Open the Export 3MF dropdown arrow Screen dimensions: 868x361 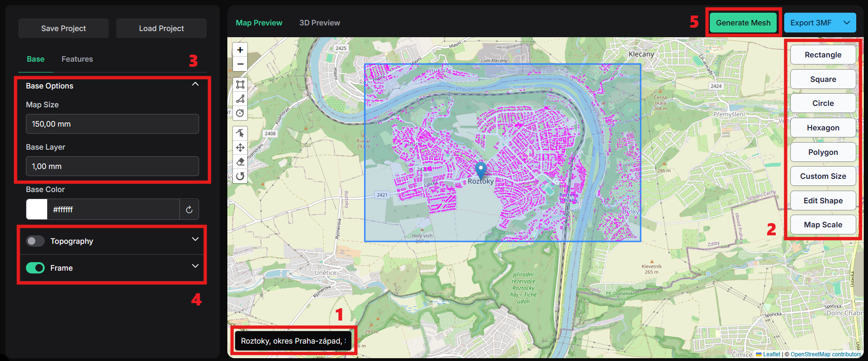(x=847, y=23)
